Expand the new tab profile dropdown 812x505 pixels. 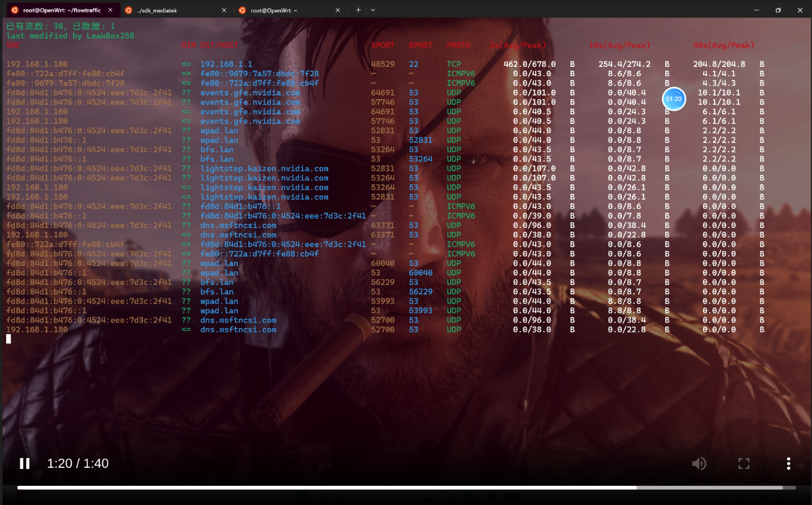pos(373,11)
